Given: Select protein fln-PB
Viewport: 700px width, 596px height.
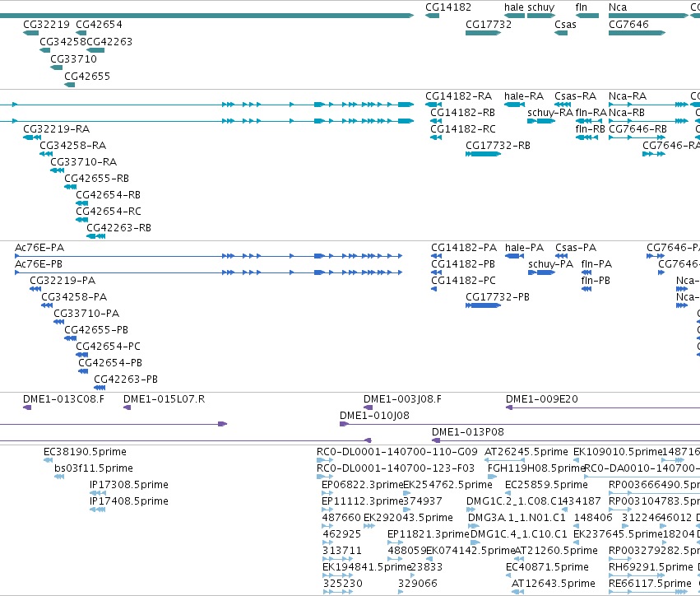Looking at the screenshot, I should [x=596, y=281].
